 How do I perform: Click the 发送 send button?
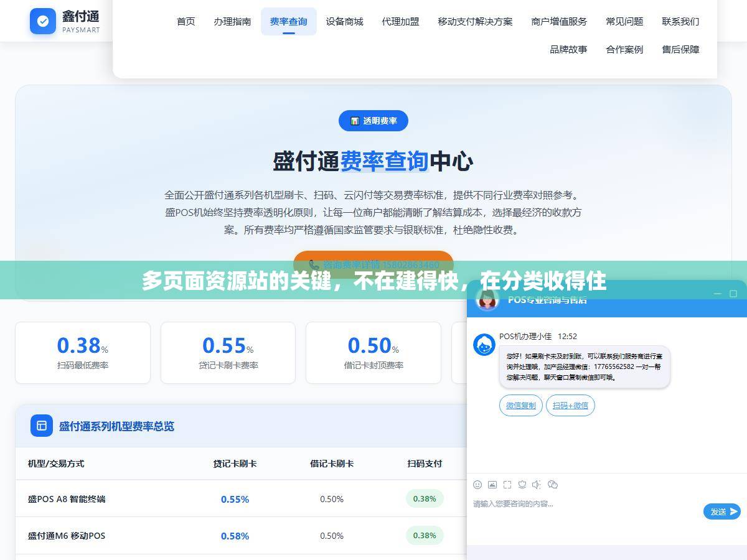click(x=722, y=511)
